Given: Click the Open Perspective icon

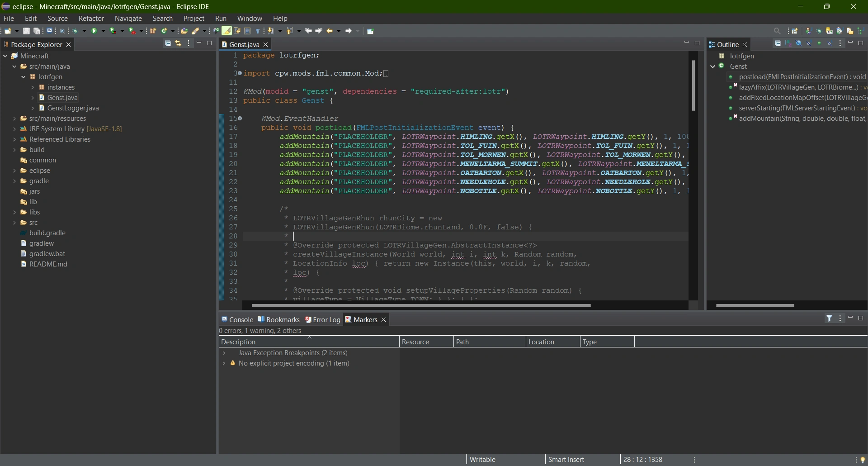Looking at the screenshot, I should (795, 31).
